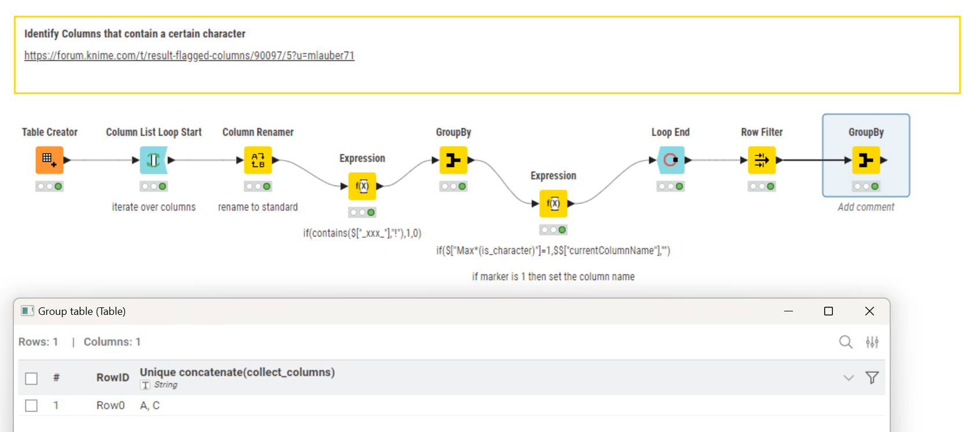
Task: Click the Unique concatenate(collect_columns) column header
Action: click(x=237, y=372)
